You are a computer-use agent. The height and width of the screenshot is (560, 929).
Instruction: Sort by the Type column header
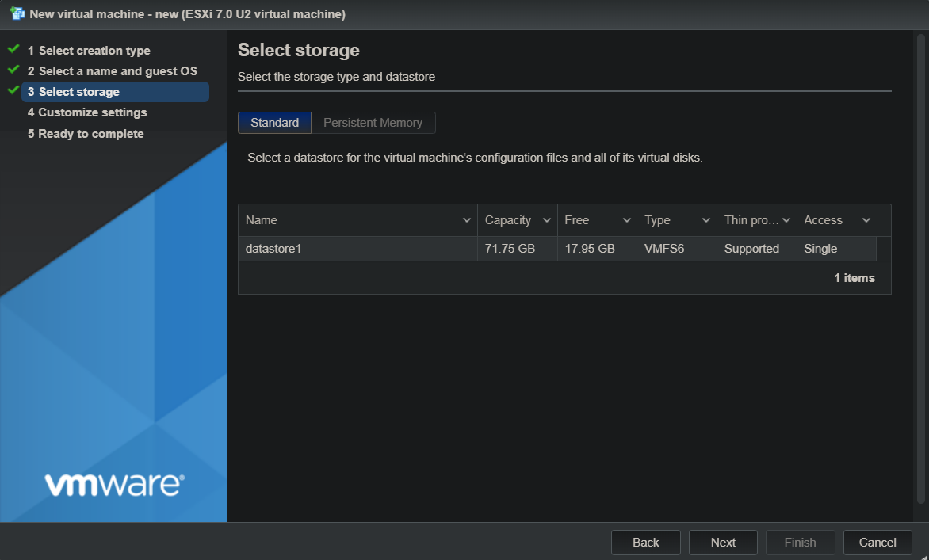click(657, 220)
